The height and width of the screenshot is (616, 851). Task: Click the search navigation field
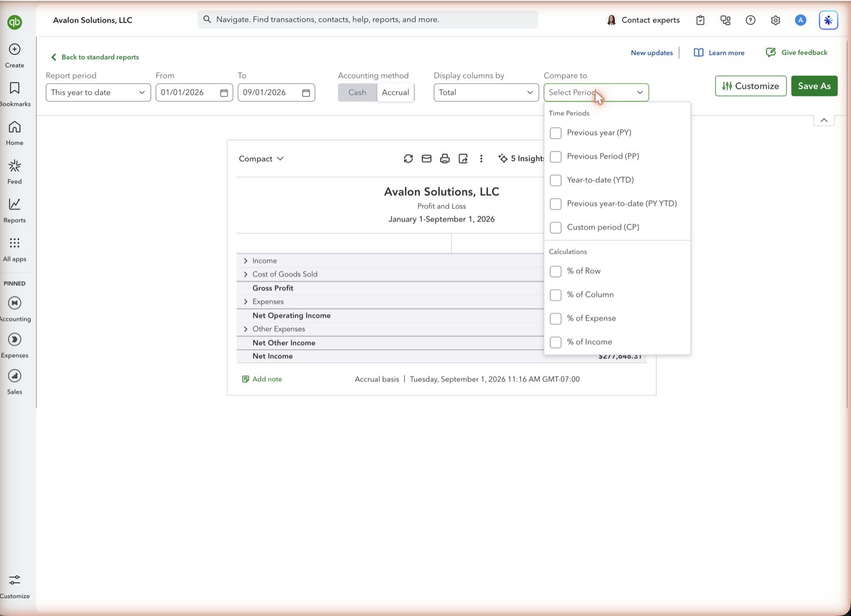coord(368,20)
